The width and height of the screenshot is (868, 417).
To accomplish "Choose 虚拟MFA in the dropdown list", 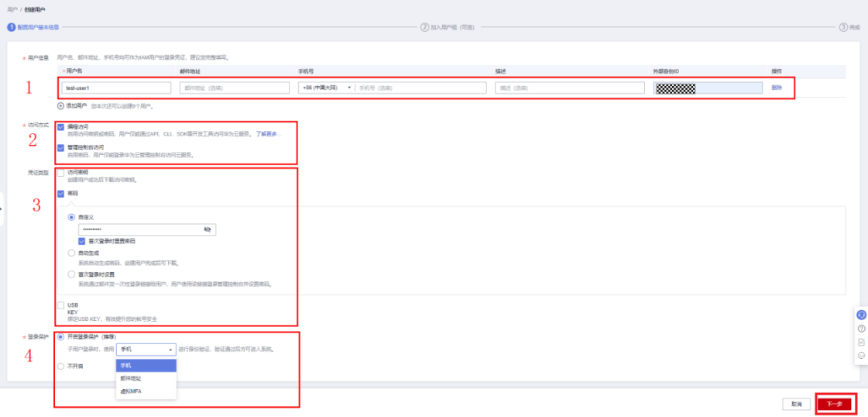I will [x=146, y=391].
